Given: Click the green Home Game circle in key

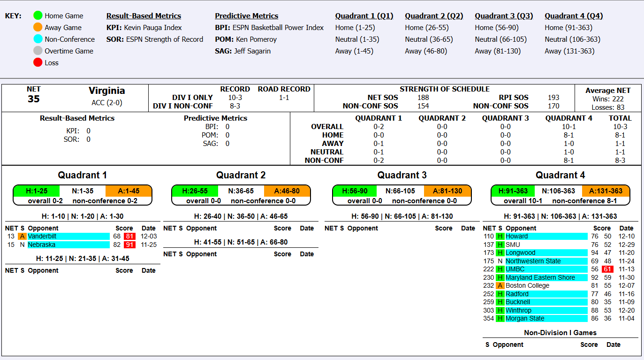Looking at the screenshot, I should point(38,16).
